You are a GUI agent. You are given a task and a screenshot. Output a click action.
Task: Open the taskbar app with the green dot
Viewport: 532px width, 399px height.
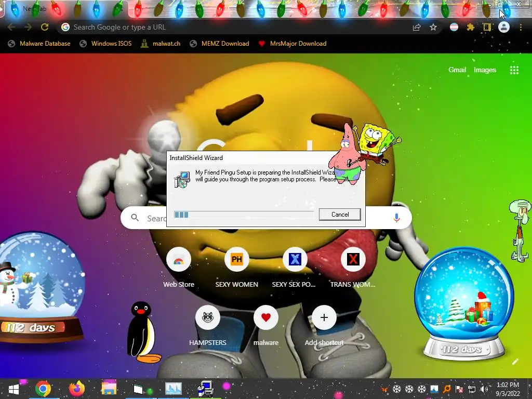141,389
